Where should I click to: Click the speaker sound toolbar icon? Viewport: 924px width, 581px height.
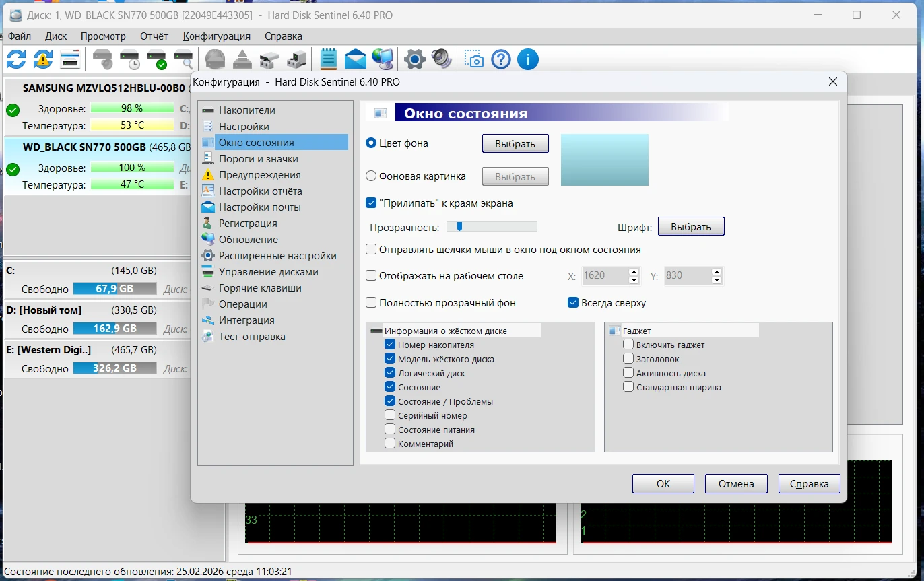pyautogui.click(x=441, y=59)
